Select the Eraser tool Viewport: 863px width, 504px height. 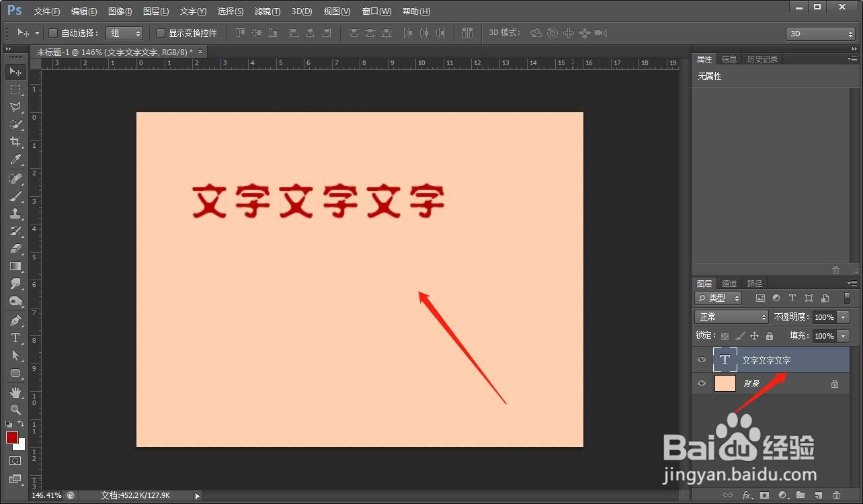click(15, 249)
